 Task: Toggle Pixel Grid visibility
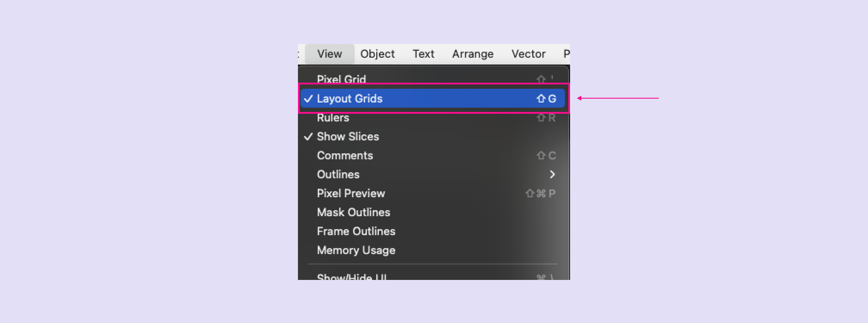(341, 79)
